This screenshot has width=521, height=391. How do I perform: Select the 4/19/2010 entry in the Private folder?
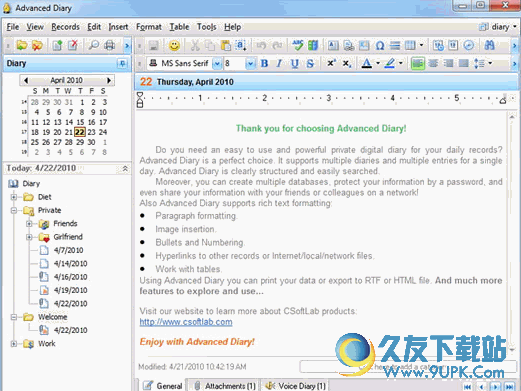pyautogui.click(x=70, y=290)
